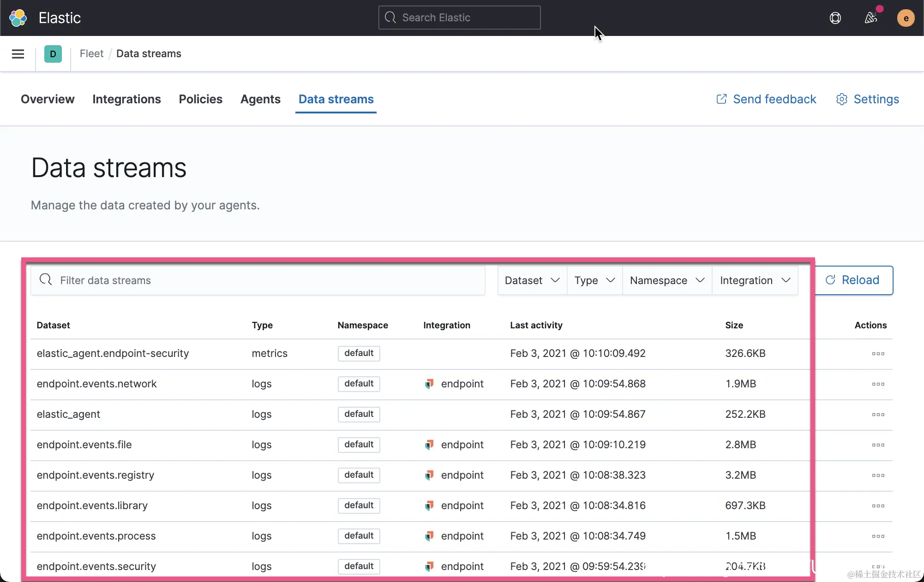This screenshot has width=924, height=582.
Task: Open the Help menu icon
Action: [835, 18]
